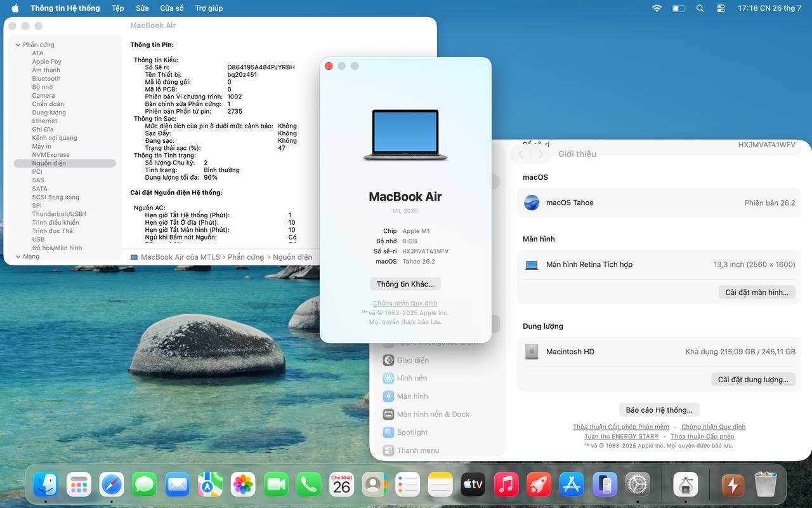
Task: Open Hình nền in System Settings sidebar
Action: point(412,378)
